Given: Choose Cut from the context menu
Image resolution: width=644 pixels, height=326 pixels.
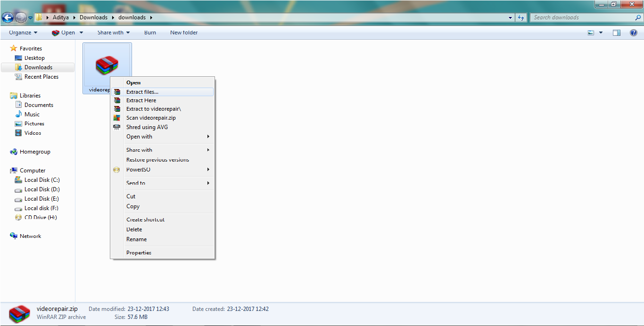Looking at the screenshot, I should click(x=162, y=196).
